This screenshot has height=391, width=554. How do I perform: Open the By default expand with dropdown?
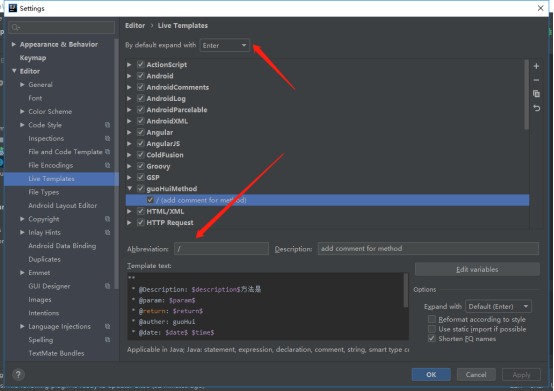[225, 45]
